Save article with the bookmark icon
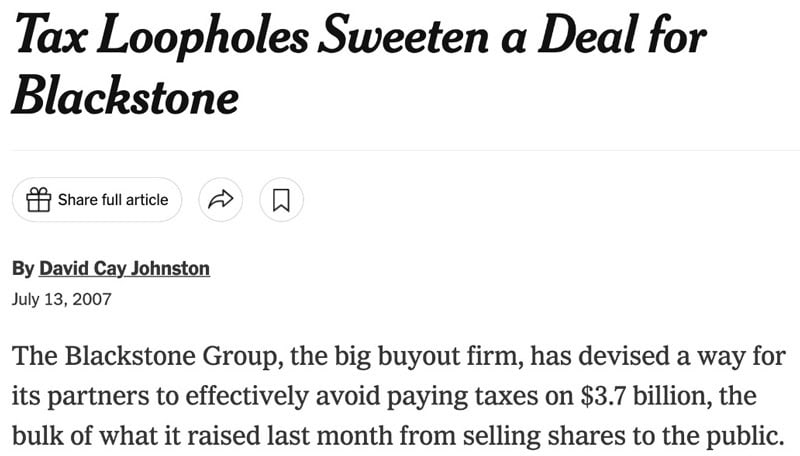The height and width of the screenshot is (456, 800). pos(281,199)
